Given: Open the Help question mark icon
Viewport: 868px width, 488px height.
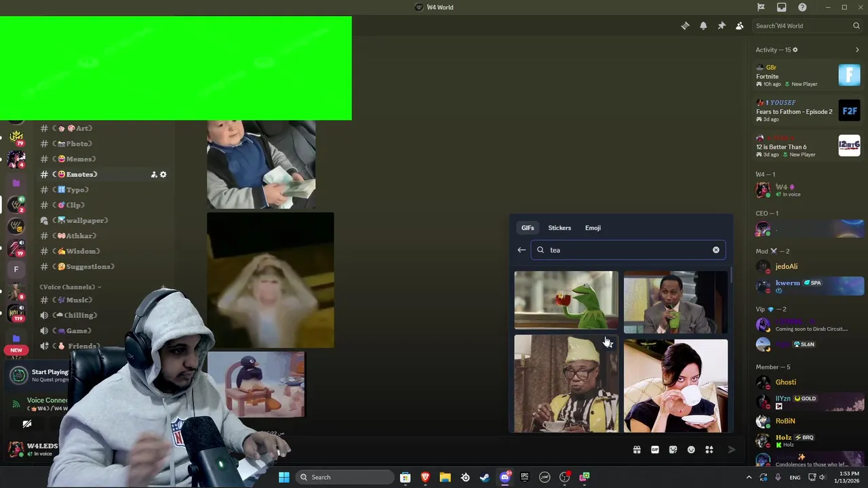Looking at the screenshot, I should (802, 7).
